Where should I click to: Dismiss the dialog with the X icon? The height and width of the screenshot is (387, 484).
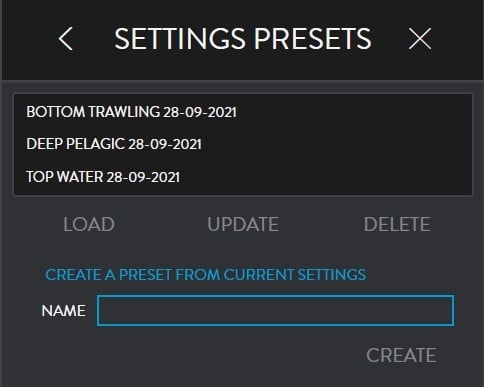point(420,39)
